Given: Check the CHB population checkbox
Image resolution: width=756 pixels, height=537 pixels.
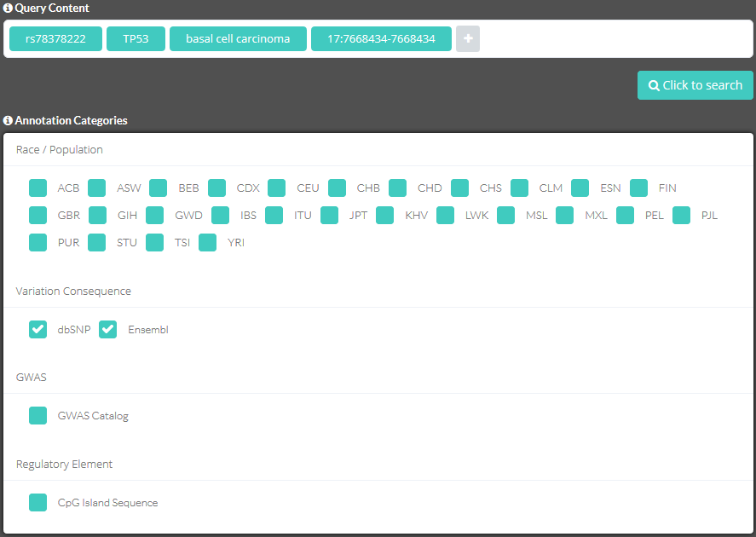Looking at the screenshot, I should pos(337,188).
